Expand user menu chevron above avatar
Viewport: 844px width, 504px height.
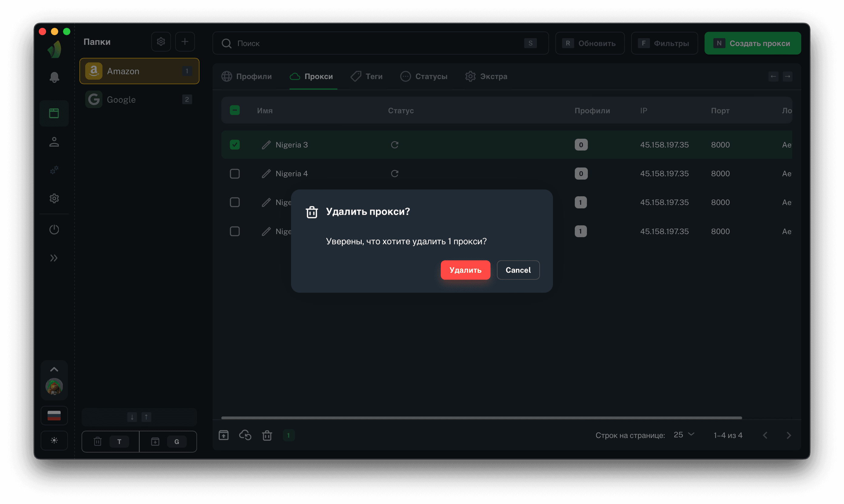54,370
